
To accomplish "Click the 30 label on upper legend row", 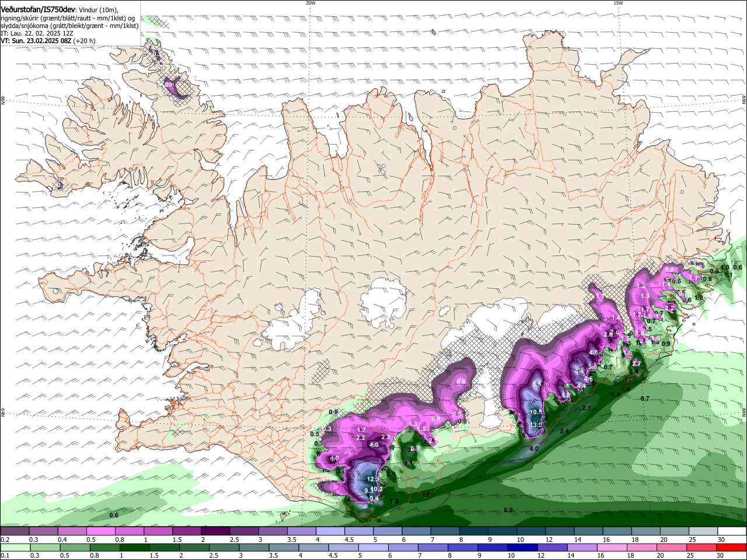I will (721, 540).
